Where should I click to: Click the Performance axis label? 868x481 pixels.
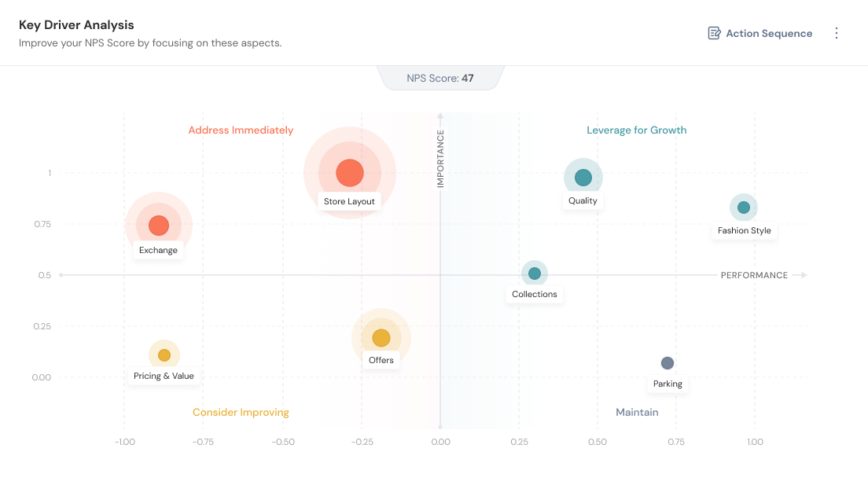tap(754, 275)
